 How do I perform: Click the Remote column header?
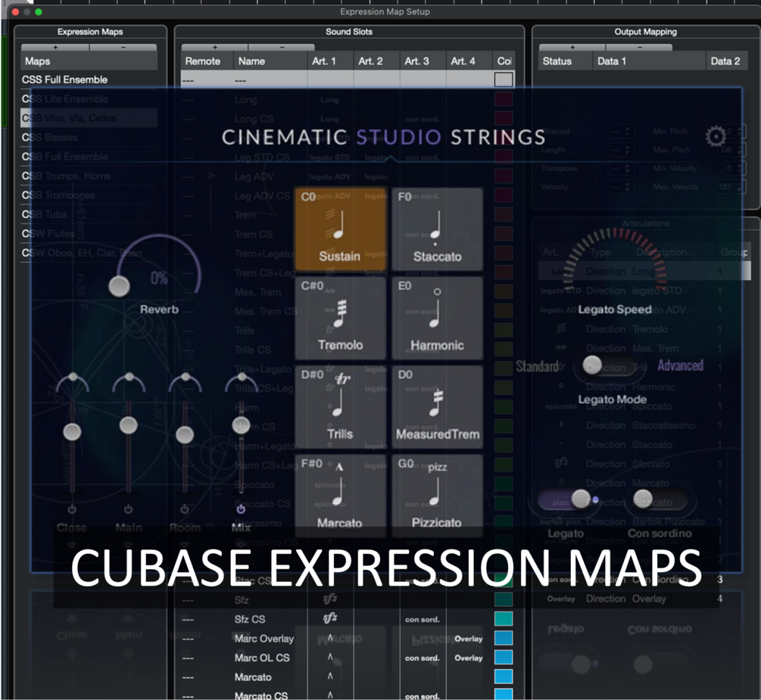point(207,61)
